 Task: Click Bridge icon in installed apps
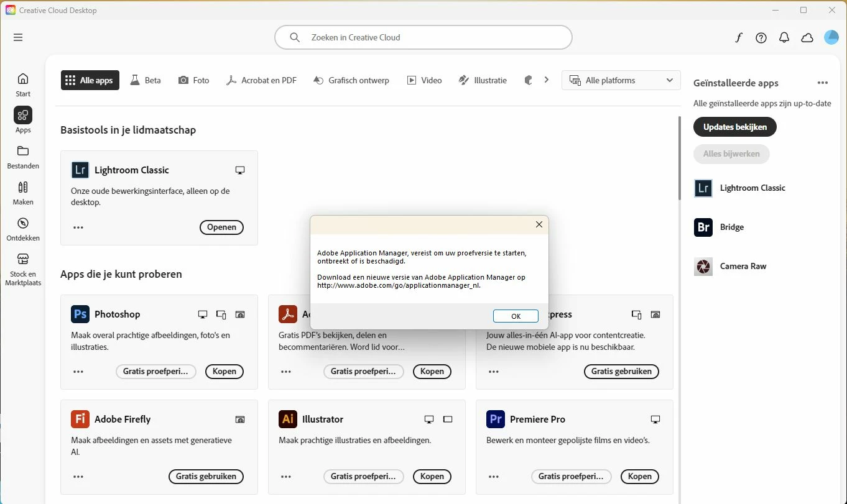[703, 227]
